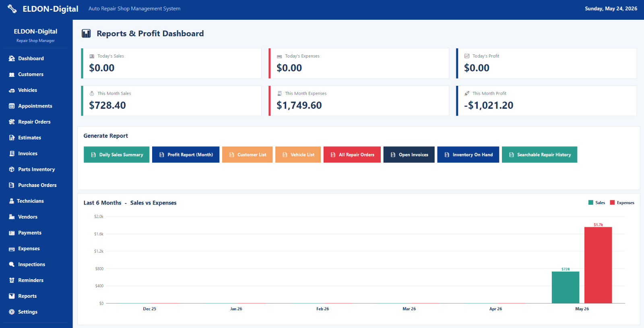Generate the Daily Sales Summary report

116,155
